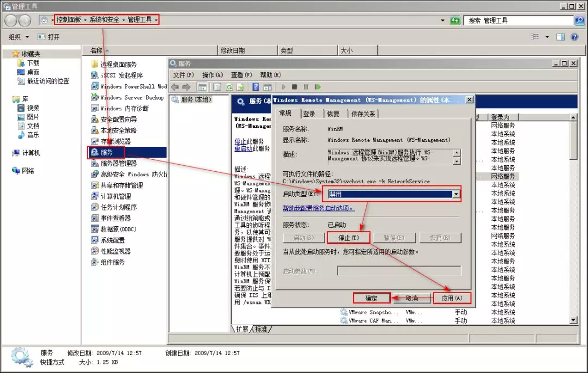
Task: Click the 帮助我配置服务启动选项 link
Action: pyautogui.click(x=318, y=208)
